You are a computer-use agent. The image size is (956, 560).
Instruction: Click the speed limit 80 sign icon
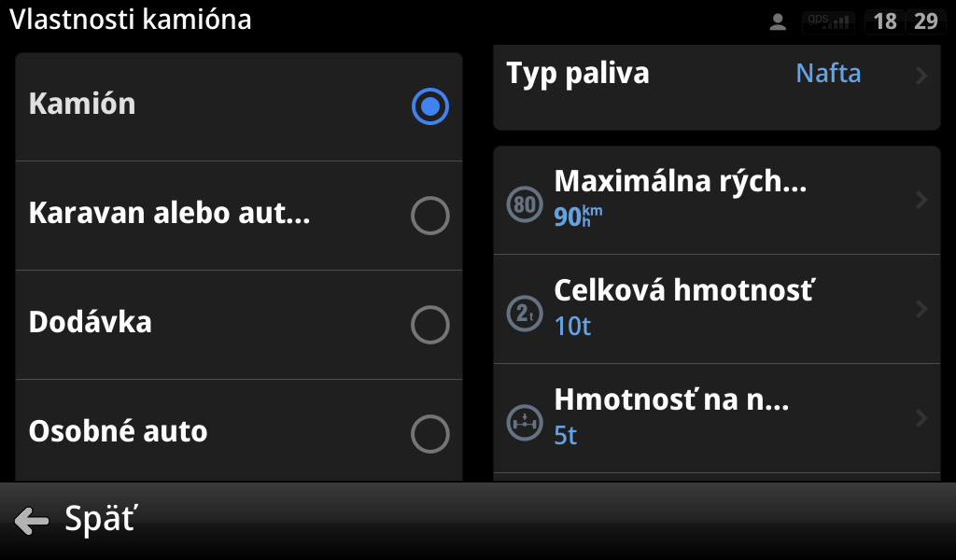(x=524, y=204)
